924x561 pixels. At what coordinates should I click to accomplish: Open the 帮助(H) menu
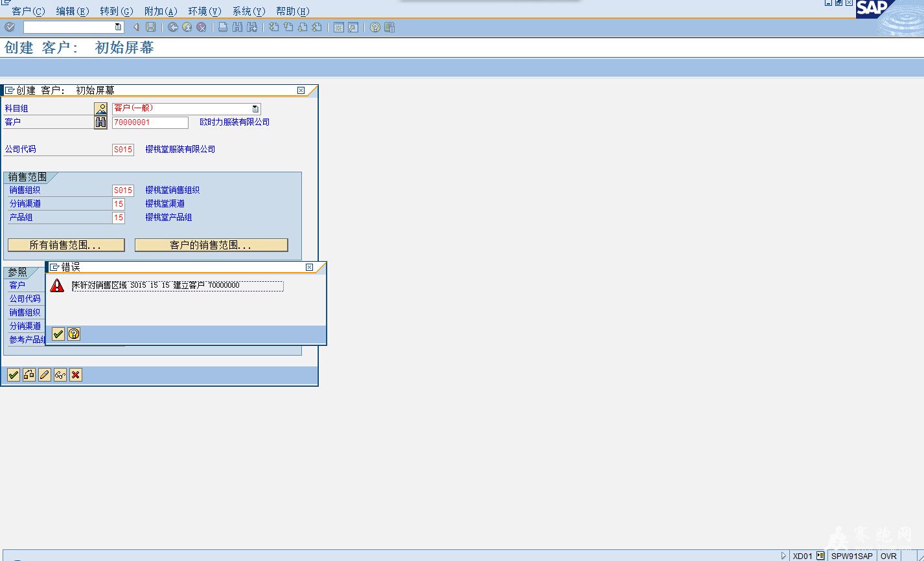[x=293, y=11]
